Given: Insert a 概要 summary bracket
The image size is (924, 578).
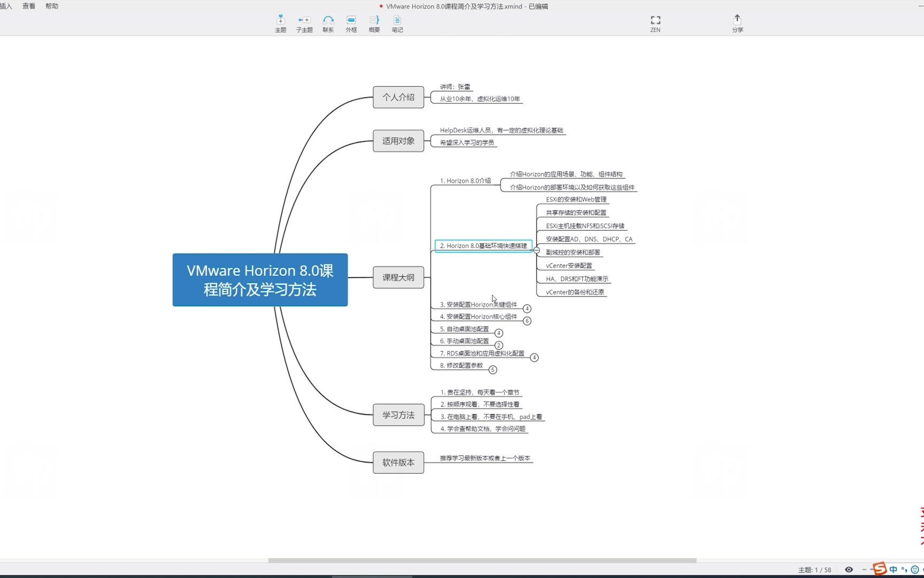Looking at the screenshot, I should tap(374, 24).
